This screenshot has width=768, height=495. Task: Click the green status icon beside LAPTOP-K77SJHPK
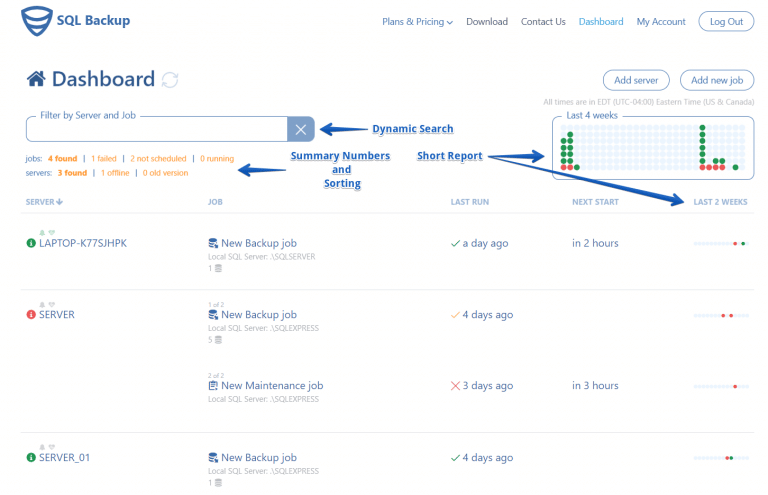click(x=31, y=243)
